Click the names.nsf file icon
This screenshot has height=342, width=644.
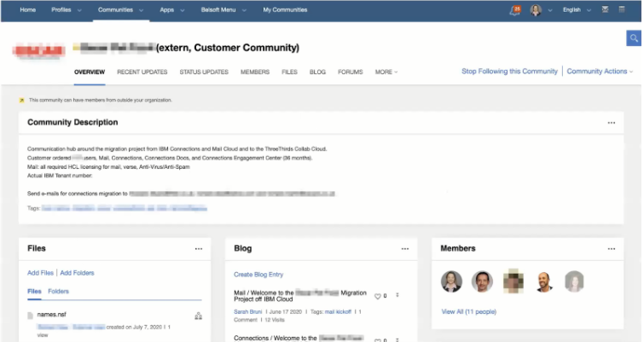(30, 316)
